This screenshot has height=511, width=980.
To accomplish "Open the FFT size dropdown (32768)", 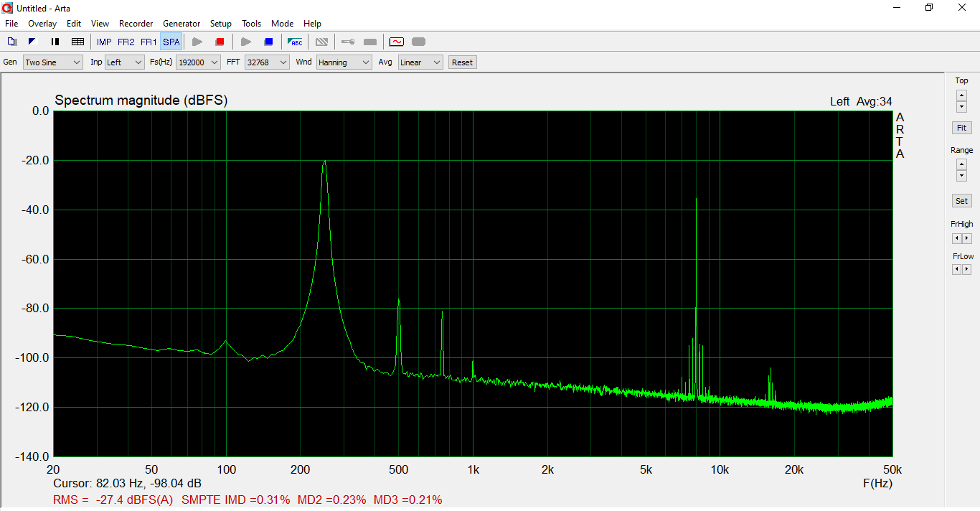I will pos(267,62).
